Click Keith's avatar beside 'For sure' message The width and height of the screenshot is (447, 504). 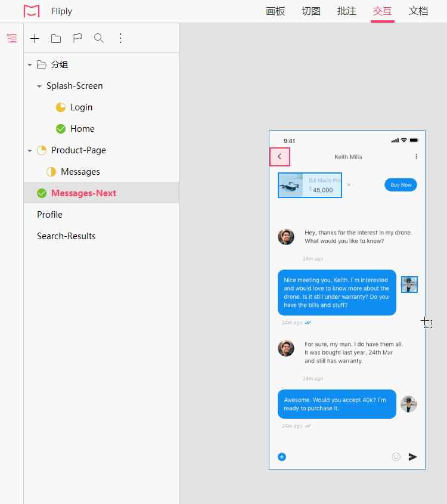coord(286,348)
